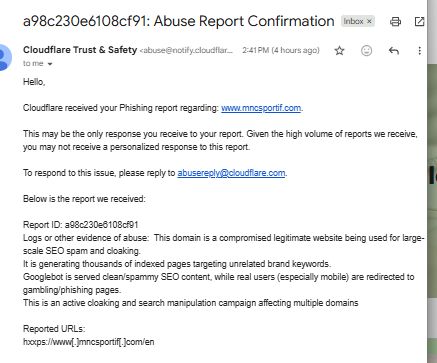Add emoji reaction to the email

(x=366, y=51)
